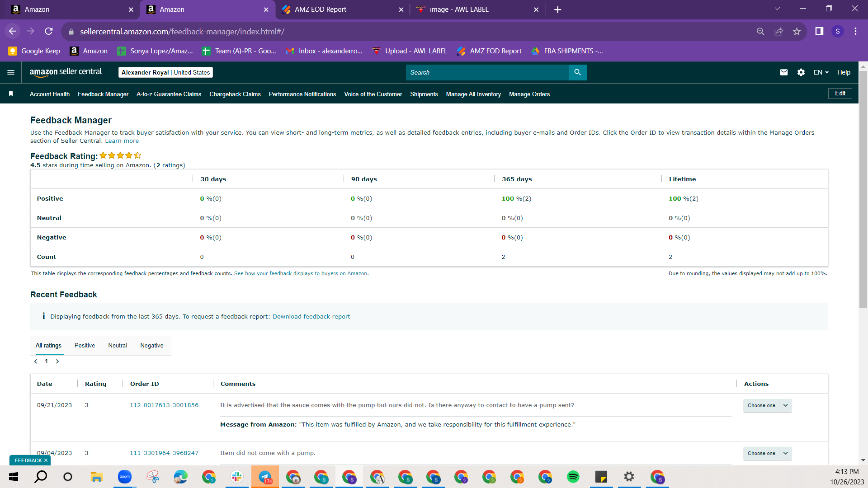868x488 pixels.
Task: Open the tab search chevron in Chrome
Action: (778, 9)
